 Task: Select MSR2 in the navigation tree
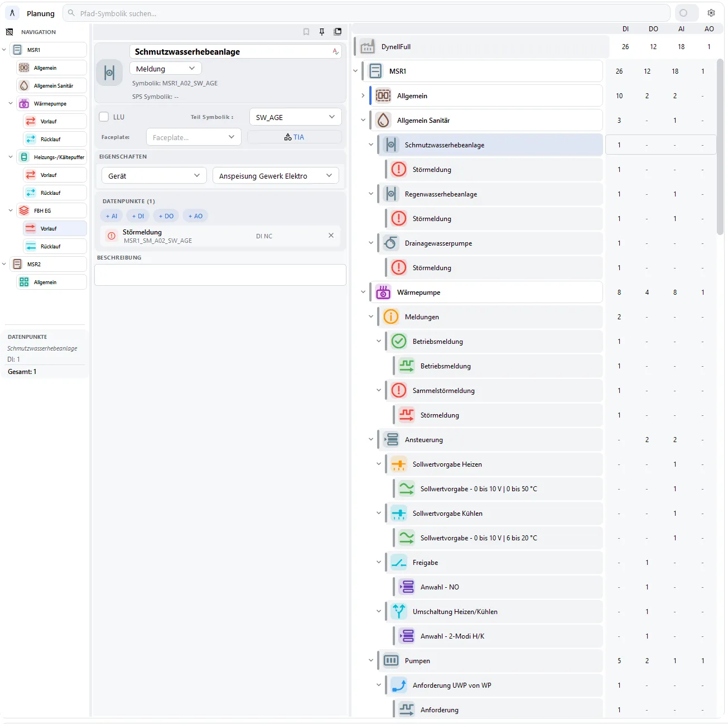point(49,264)
